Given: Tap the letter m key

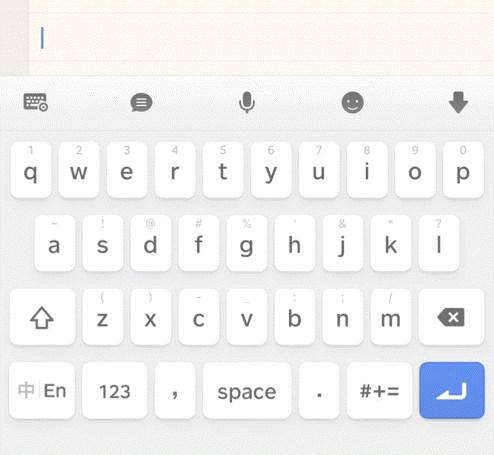Looking at the screenshot, I should [x=391, y=317].
